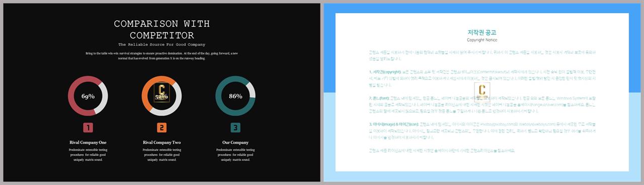Select the teal 86% donut chart

[x=235, y=96]
